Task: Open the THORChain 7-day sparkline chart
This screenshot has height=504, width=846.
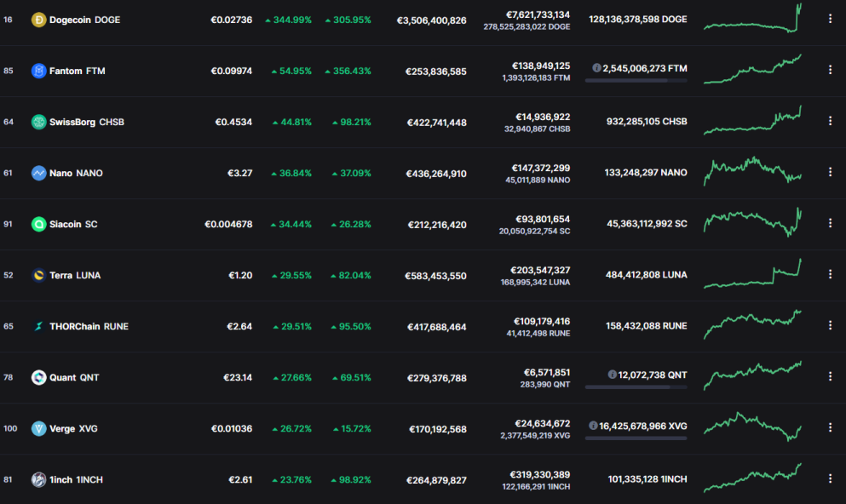Action: tap(752, 324)
